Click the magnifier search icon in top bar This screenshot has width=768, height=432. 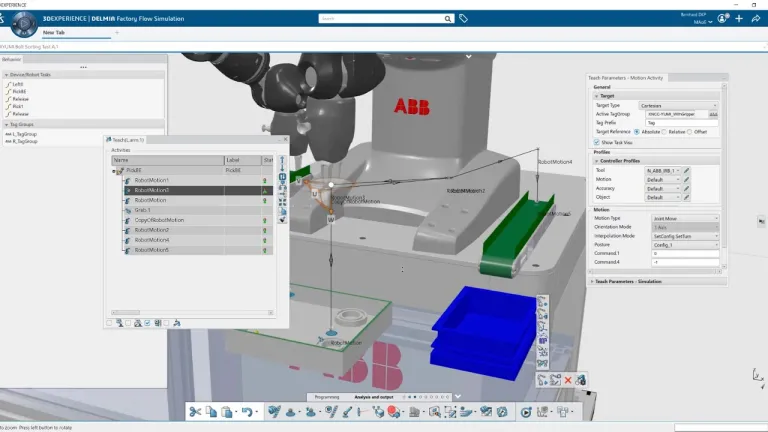(x=448, y=19)
